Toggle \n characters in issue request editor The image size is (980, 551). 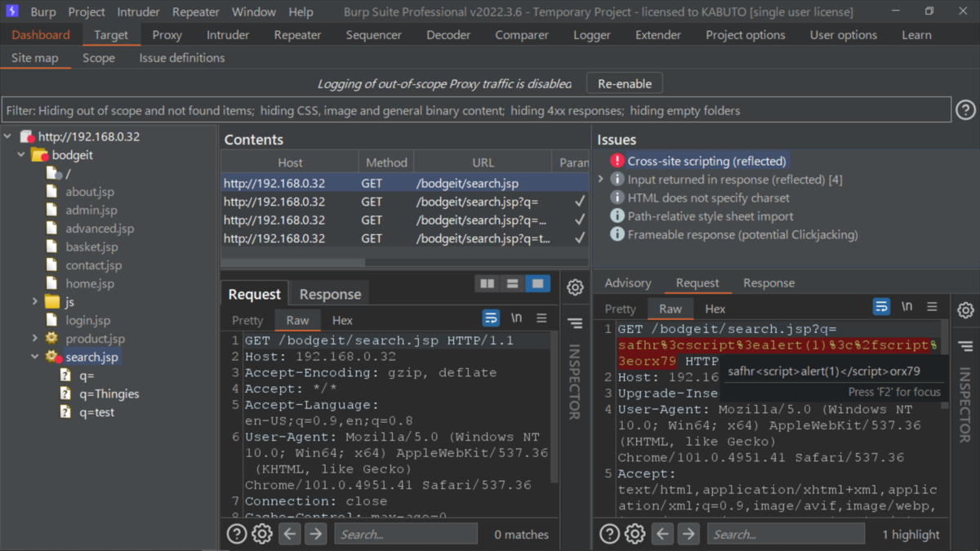click(906, 306)
